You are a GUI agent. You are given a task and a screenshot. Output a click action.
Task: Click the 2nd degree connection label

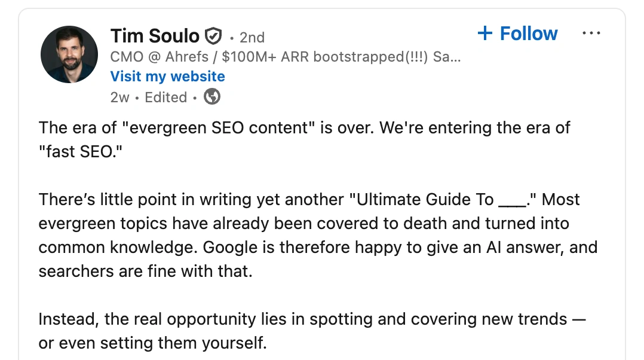click(252, 37)
